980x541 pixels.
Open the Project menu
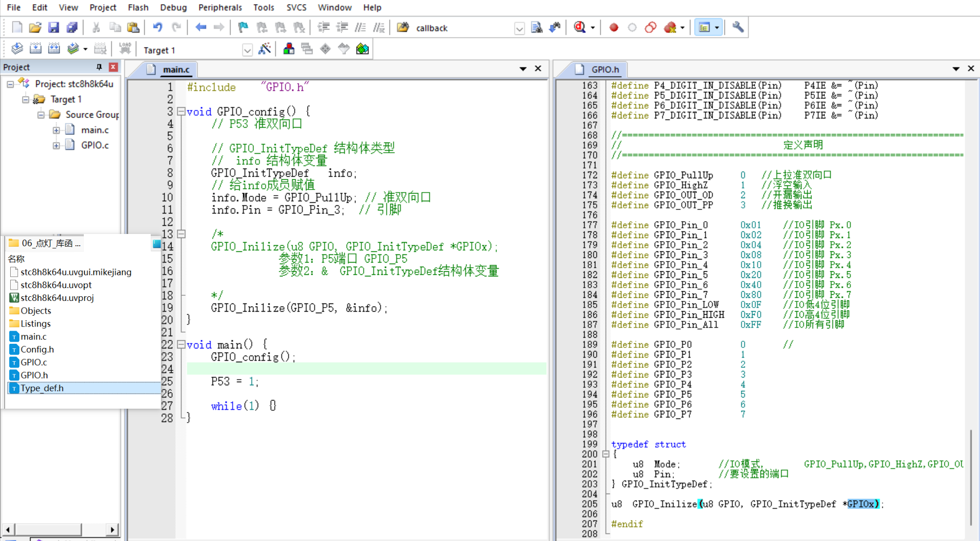pyautogui.click(x=103, y=7)
